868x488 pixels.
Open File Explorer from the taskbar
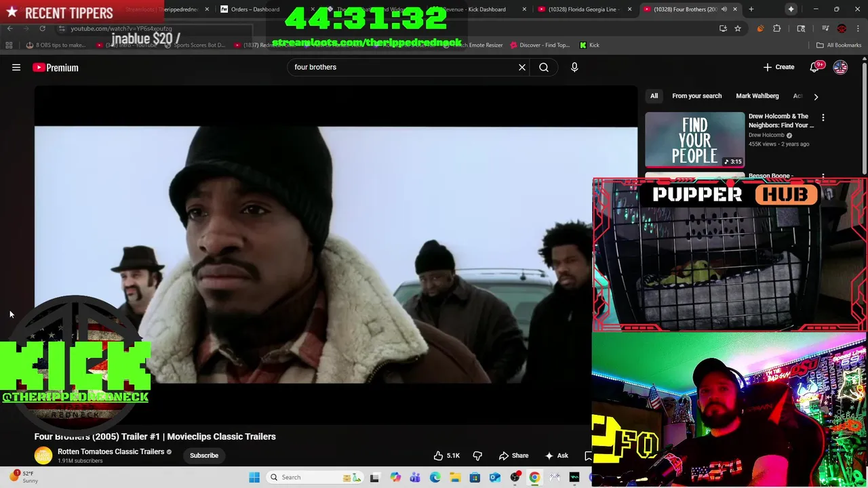[x=455, y=477]
